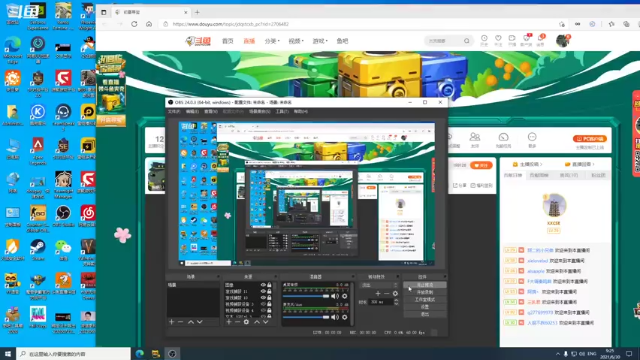The image size is (640, 360).
Task: Click 设置 button in OBS controls
Action: tap(424, 307)
